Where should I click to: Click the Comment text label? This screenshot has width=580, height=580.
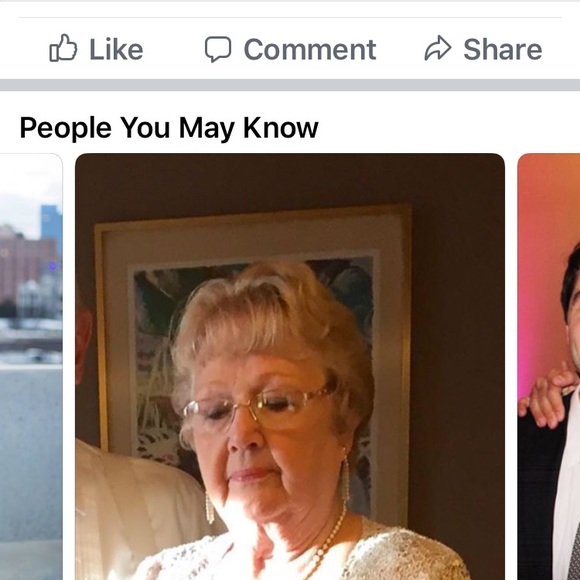coord(310,49)
